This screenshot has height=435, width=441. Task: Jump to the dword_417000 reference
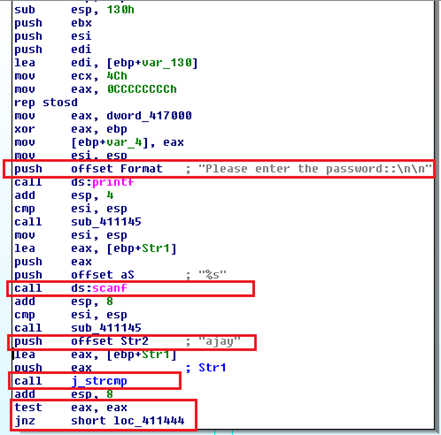point(149,116)
